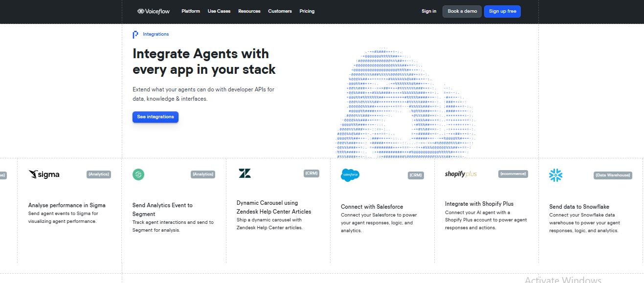Viewport: 644px width, 283px height.
Task: Open the Use Cases menu
Action: point(219,11)
